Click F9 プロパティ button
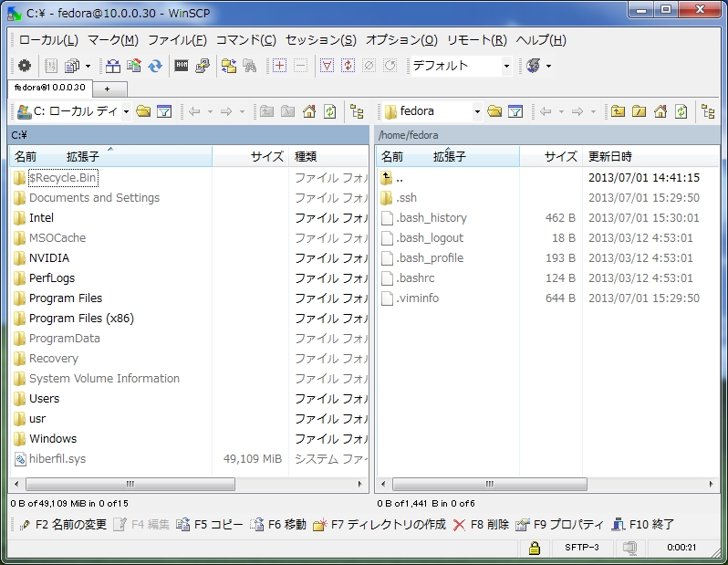This screenshot has height=565, width=728. tap(560, 525)
